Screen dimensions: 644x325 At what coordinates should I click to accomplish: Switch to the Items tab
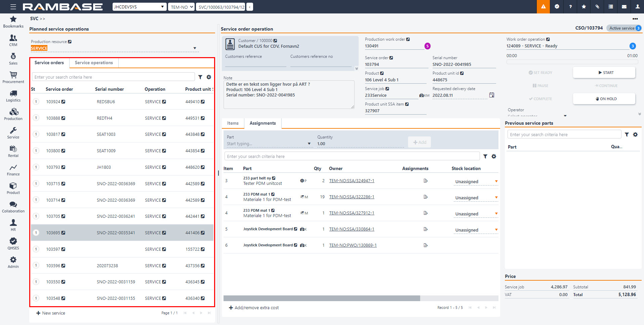(x=233, y=123)
